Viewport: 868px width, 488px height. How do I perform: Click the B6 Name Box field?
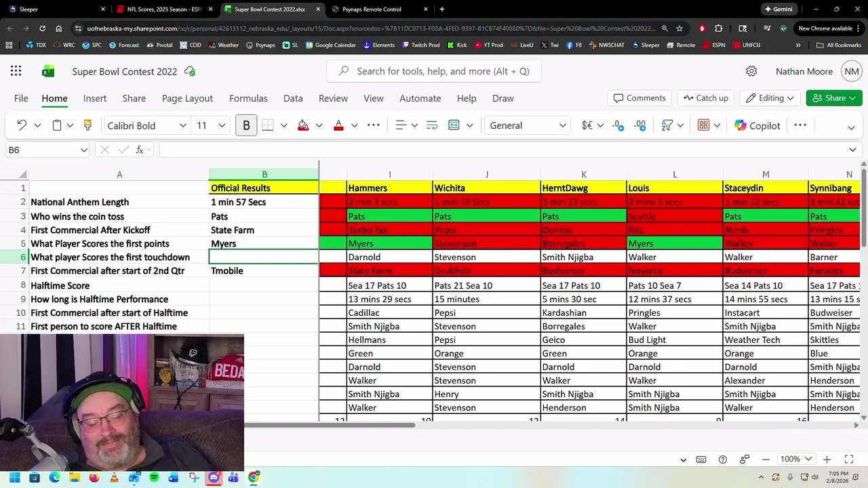[42, 150]
